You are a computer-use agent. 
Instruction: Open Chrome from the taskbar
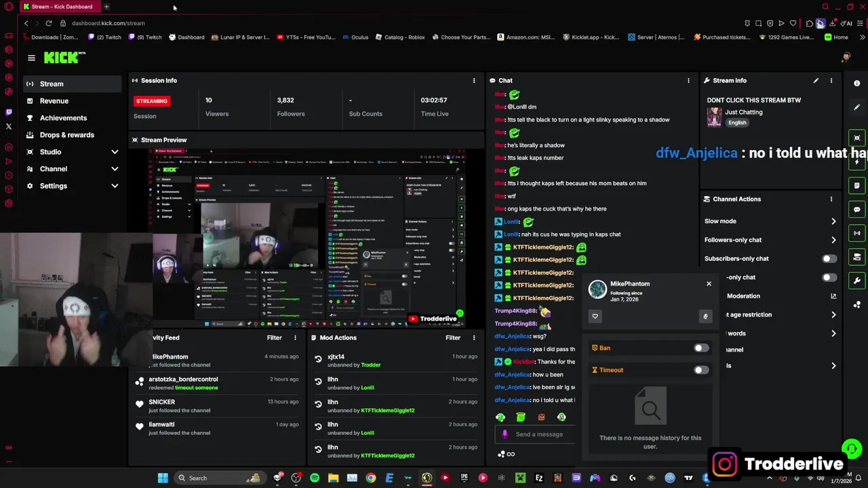[x=370, y=478]
